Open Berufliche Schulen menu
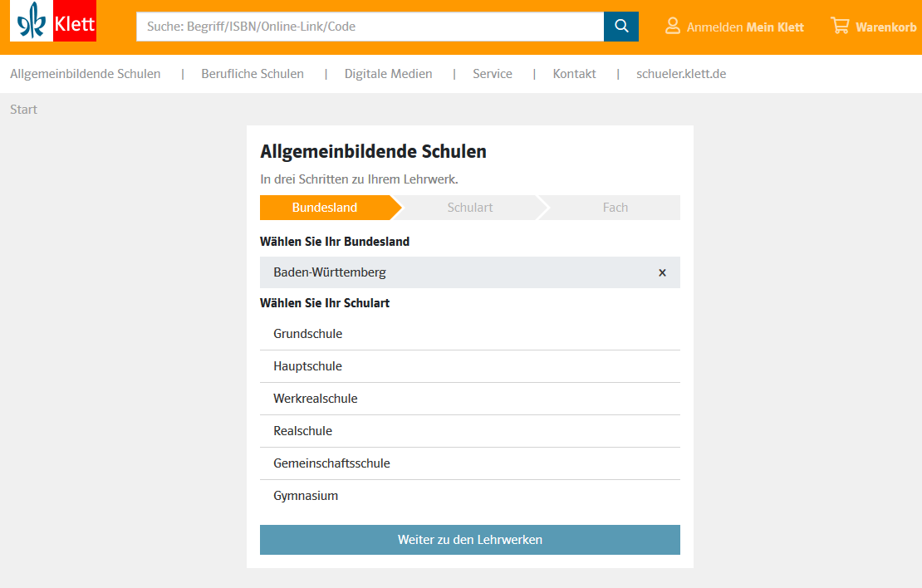This screenshot has width=922, height=588. pos(253,74)
